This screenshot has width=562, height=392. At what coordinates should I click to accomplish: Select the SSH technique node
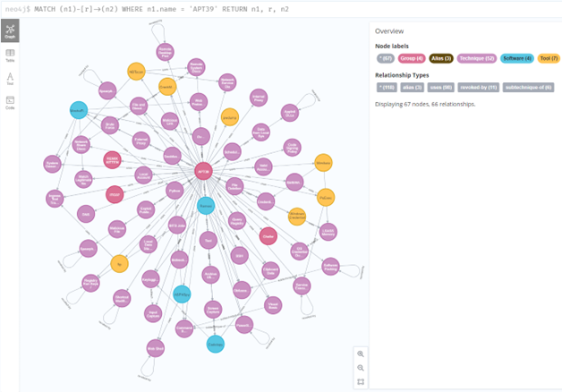click(x=240, y=255)
